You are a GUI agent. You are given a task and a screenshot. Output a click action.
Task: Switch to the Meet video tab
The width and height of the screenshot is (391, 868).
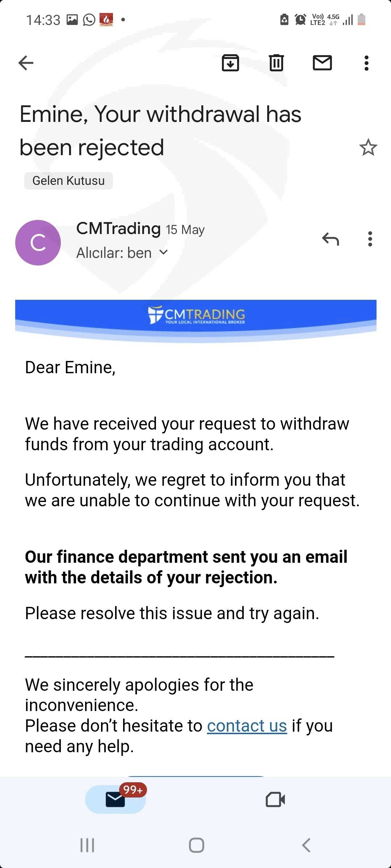click(275, 799)
